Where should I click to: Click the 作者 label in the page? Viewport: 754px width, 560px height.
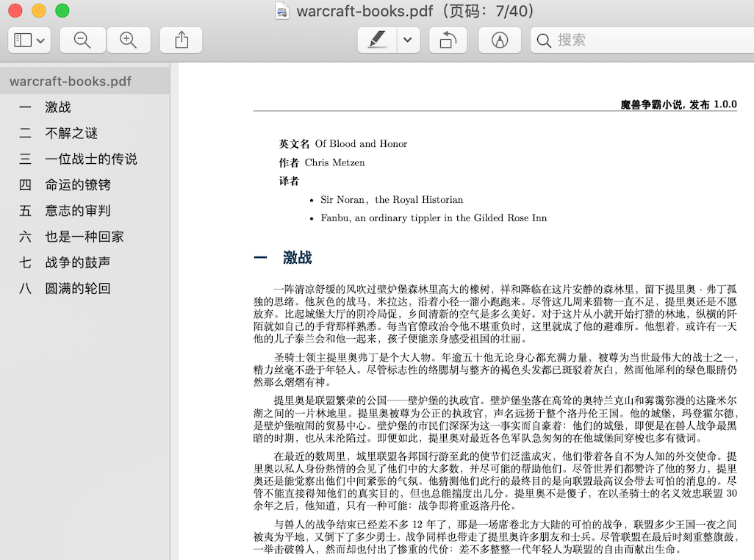(289, 162)
